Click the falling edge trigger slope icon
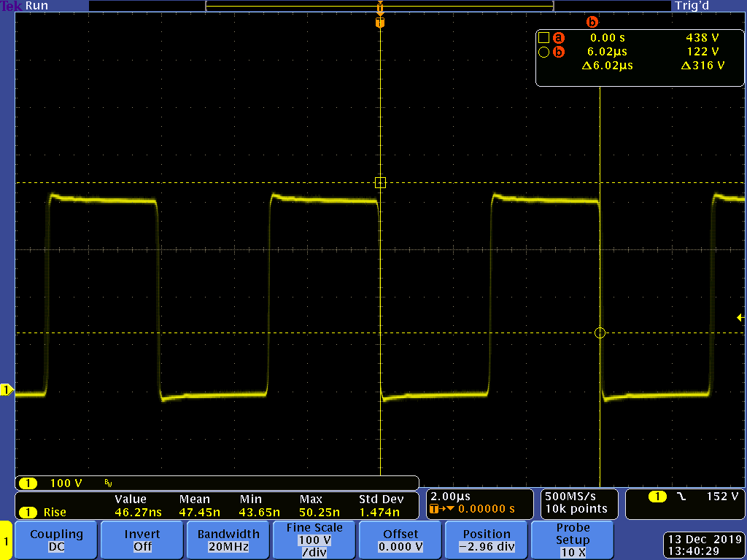The width and height of the screenshot is (747, 560). tap(682, 497)
